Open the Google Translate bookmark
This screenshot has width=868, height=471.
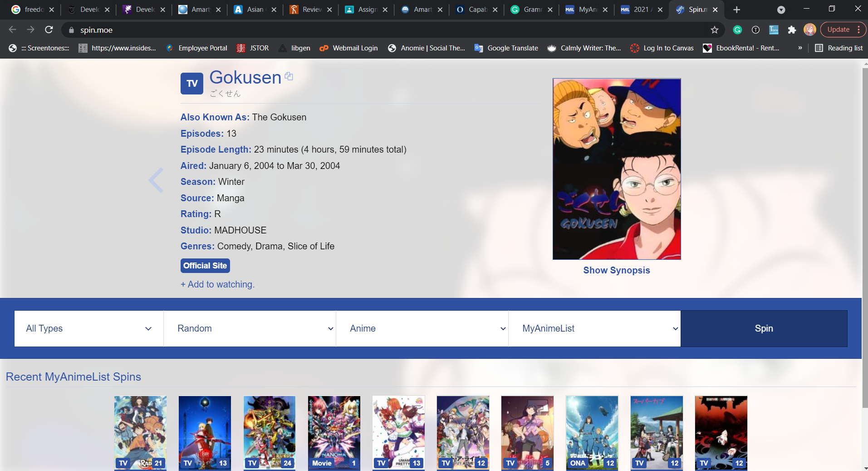(506, 48)
